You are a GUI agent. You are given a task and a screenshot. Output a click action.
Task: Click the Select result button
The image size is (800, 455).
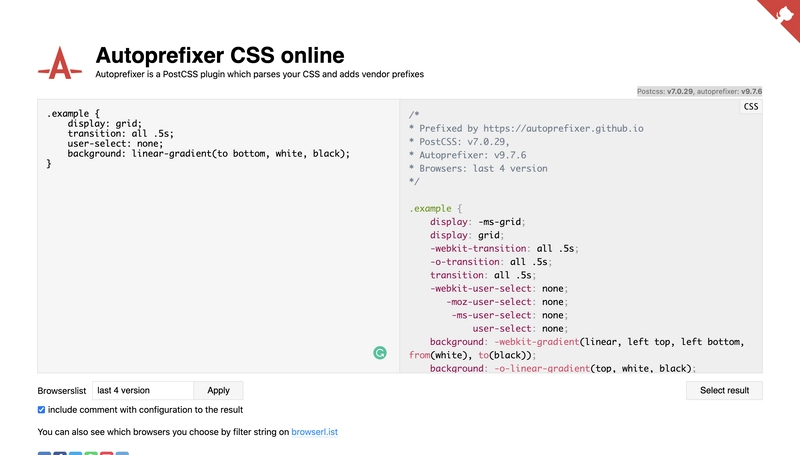click(x=724, y=390)
